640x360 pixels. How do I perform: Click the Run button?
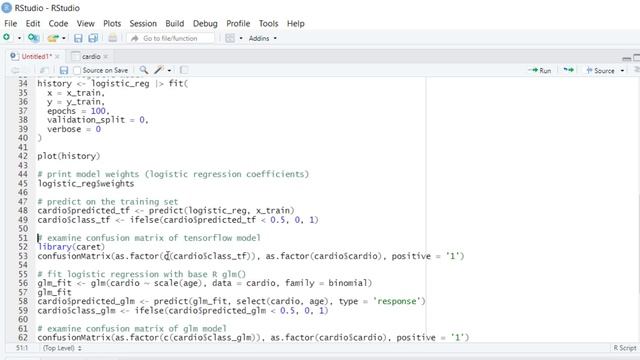click(x=540, y=70)
